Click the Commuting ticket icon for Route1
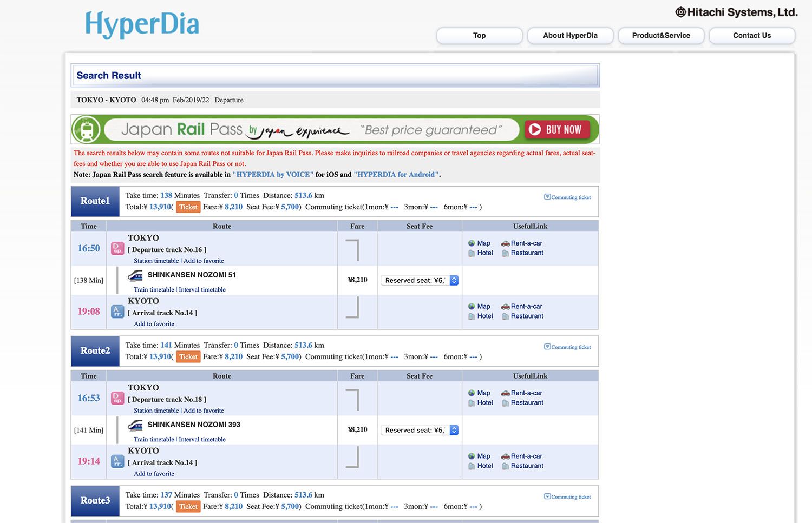The width and height of the screenshot is (812, 523). point(547,197)
